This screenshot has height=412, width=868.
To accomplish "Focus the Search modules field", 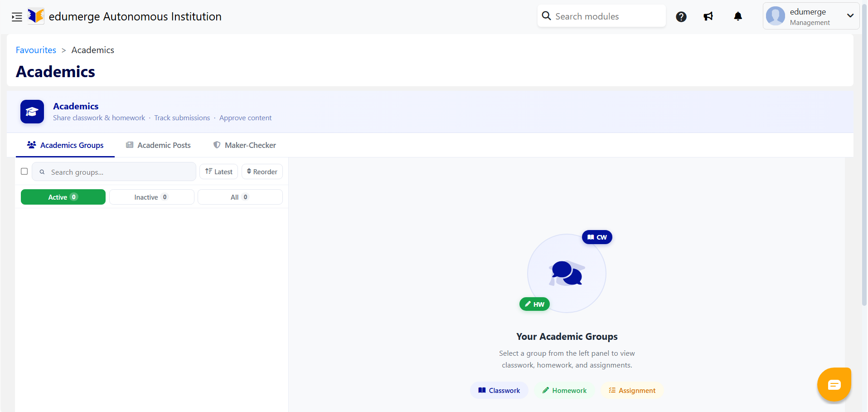I will (601, 16).
